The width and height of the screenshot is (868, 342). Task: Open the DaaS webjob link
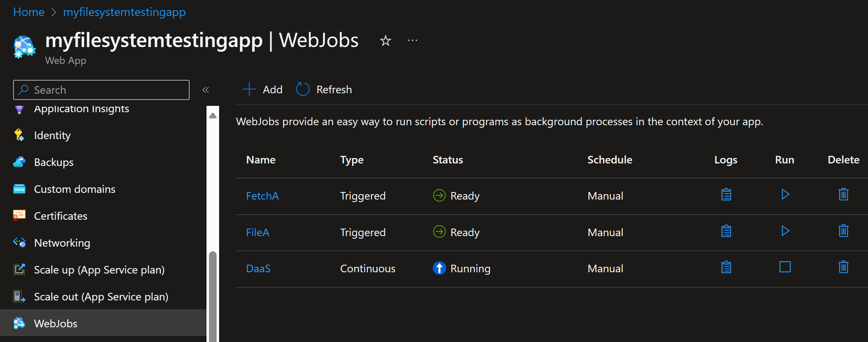point(258,268)
